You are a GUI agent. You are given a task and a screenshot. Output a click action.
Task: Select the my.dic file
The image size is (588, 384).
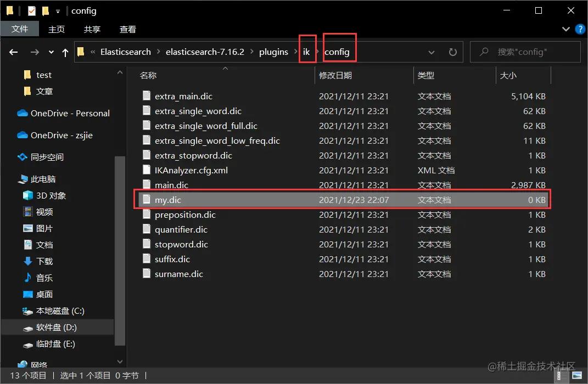pos(343,200)
